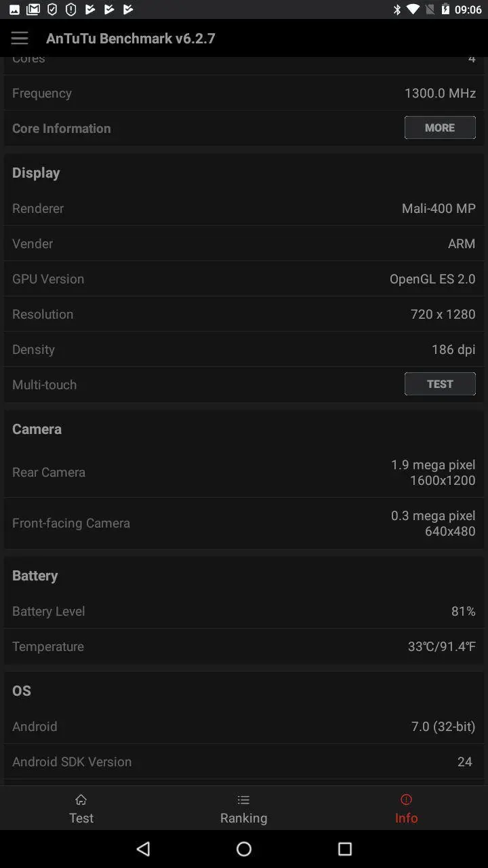Open the Ranking list icon
This screenshot has width=488, height=868.
pos(243,800)
